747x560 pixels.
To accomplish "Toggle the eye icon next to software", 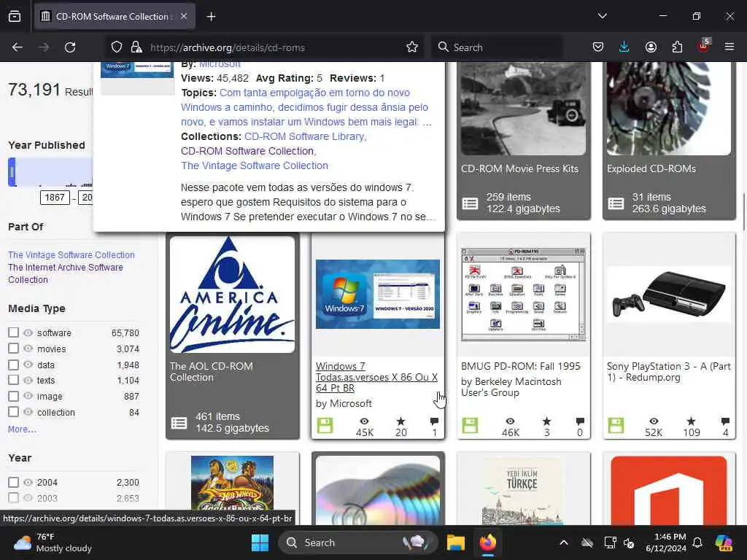I will tap(28, 332).
